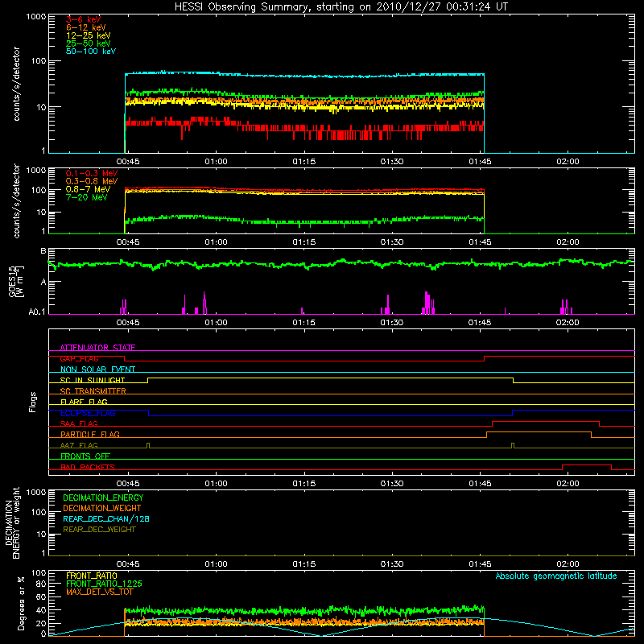This screenshot has height=644, width=644.
Task: Click the 25-50 keV legend entry
Action: click(x=89, y=43)
